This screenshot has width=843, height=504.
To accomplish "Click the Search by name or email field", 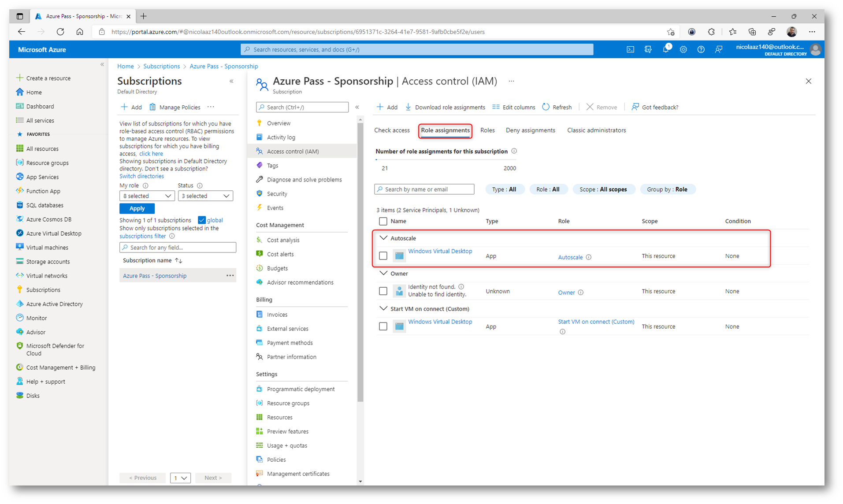I will (x=424, y=189).
